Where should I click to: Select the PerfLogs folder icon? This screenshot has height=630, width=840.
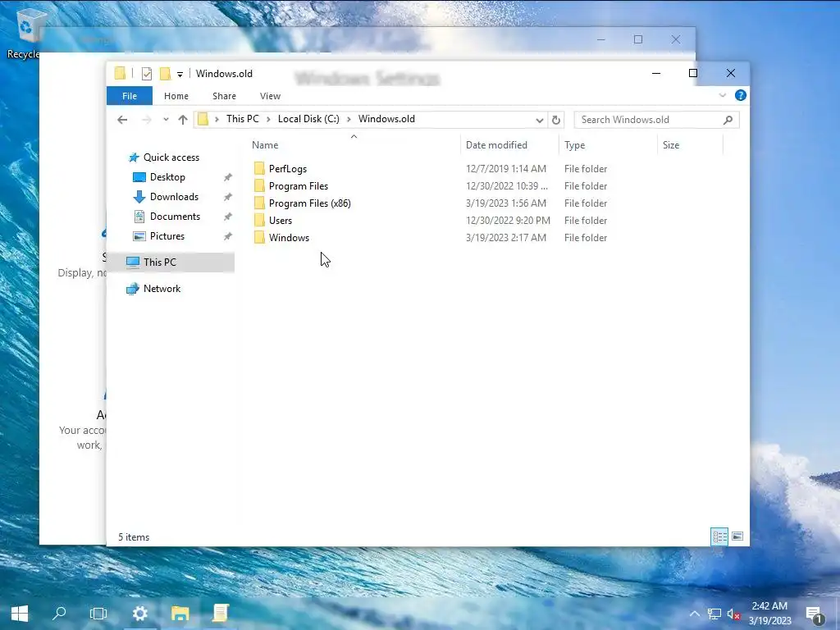pyautogui.click(x=259, y=168)
